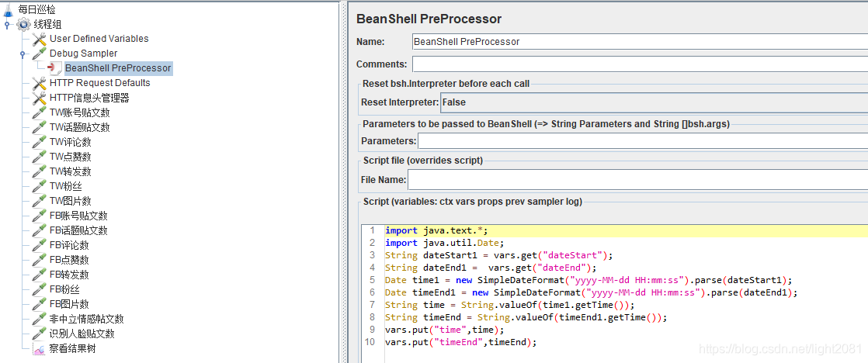
Task: Click the BeanShell PreProcessor tree icon
Action: coord(54,68)
